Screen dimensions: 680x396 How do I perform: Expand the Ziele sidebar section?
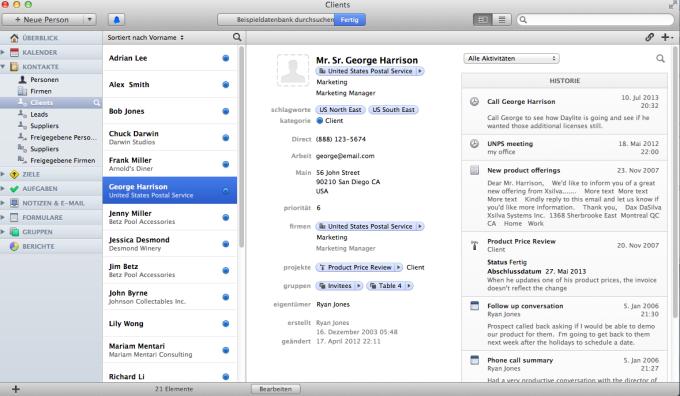tap(3, 174)
